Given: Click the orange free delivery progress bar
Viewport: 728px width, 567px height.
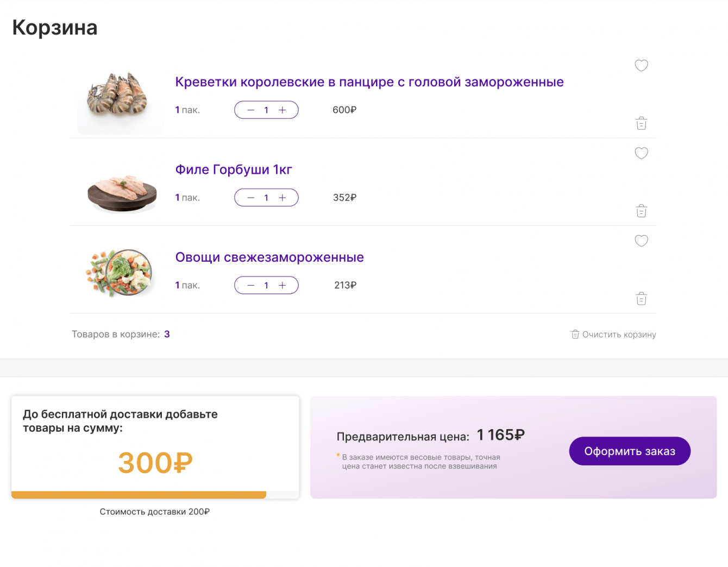Looking at the screenshot, I should (139, 495).
